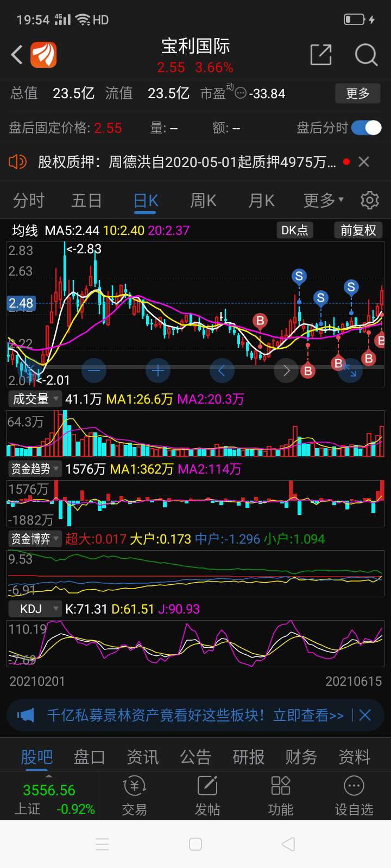The image size is (391, 868).
Task: Move chart left with the left arrow
Action: point(222,371)
